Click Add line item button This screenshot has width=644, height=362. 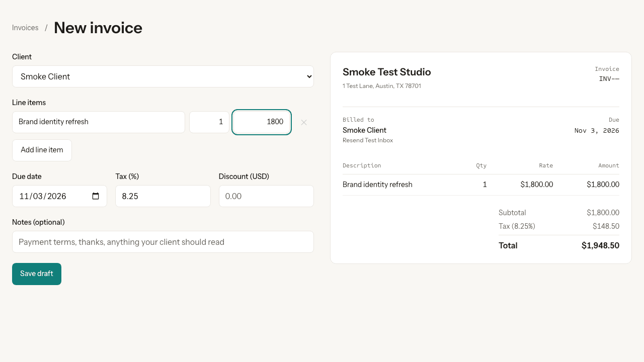42,150
